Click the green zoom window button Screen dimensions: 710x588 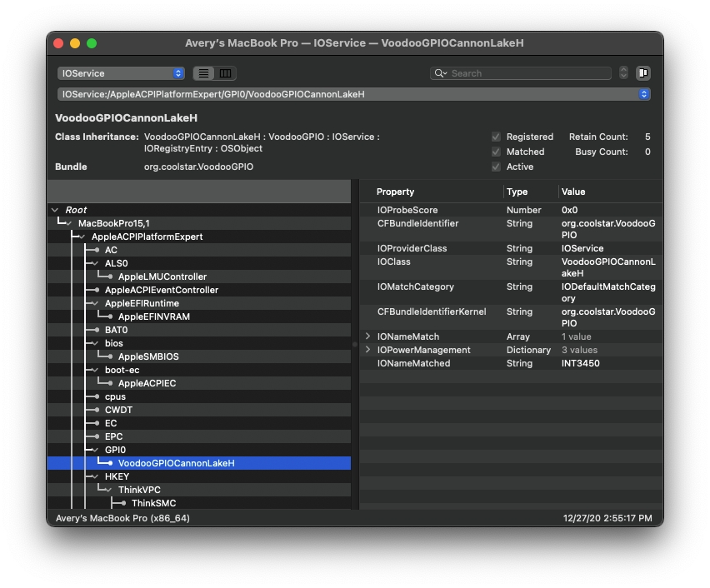tap(92, 43)
